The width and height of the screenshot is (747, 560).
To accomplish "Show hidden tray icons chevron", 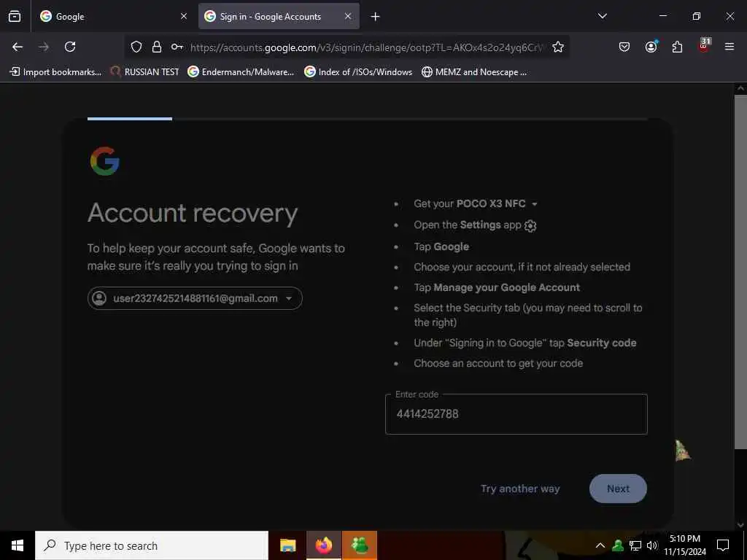I will [600, 545].
